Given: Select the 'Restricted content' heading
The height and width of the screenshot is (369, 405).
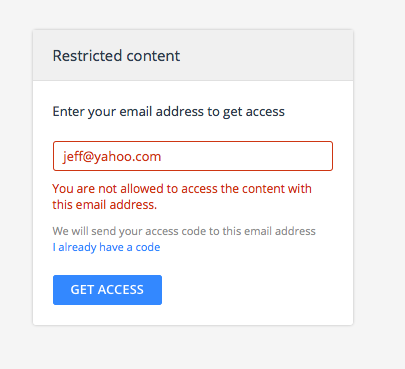Looking at the screenshot, I should coord(116,56).
